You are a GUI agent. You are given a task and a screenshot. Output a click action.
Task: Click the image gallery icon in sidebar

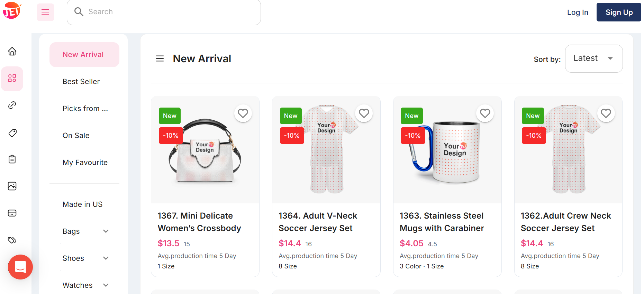point(12,186)
